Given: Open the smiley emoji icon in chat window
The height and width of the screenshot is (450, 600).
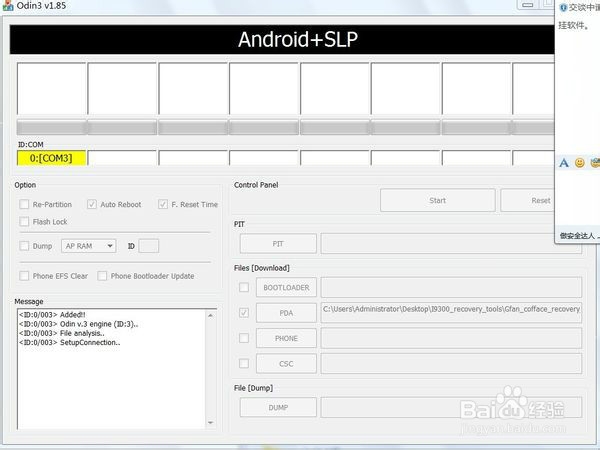Looking at the screenshot, I should pos(580,163).
